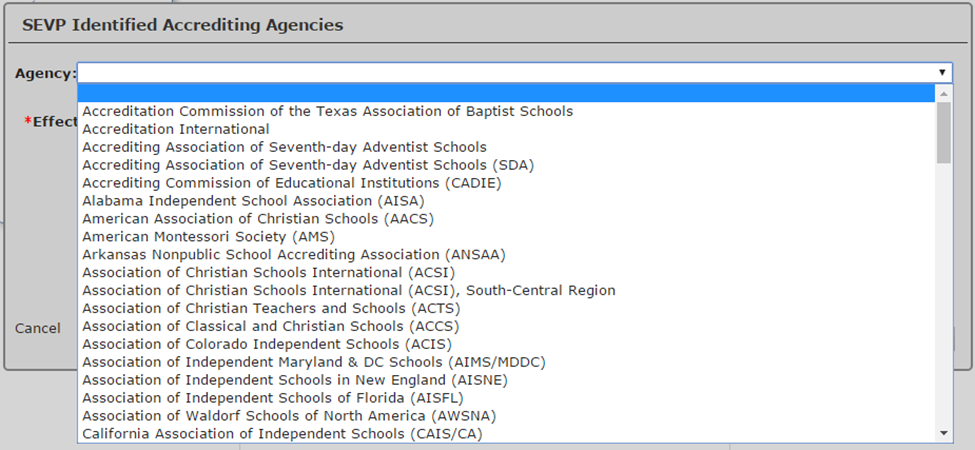Choose Accreditation International option
The image size is (975, 450).
click(x=176, y=129)
